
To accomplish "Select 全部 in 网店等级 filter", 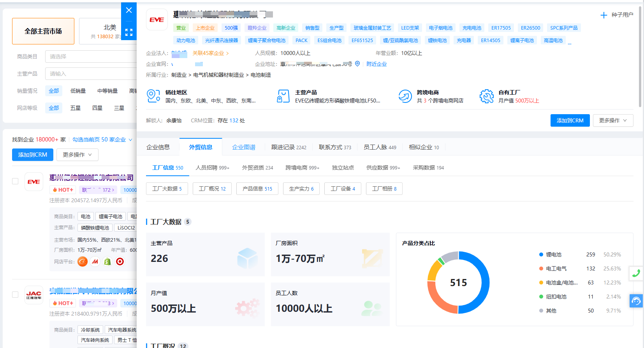I will pos(54,108).
